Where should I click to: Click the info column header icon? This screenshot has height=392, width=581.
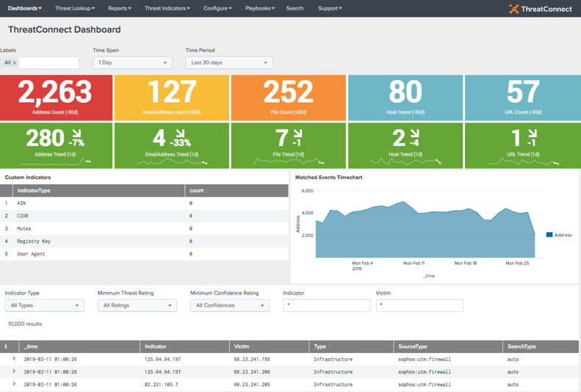click(x=6, y=346)
